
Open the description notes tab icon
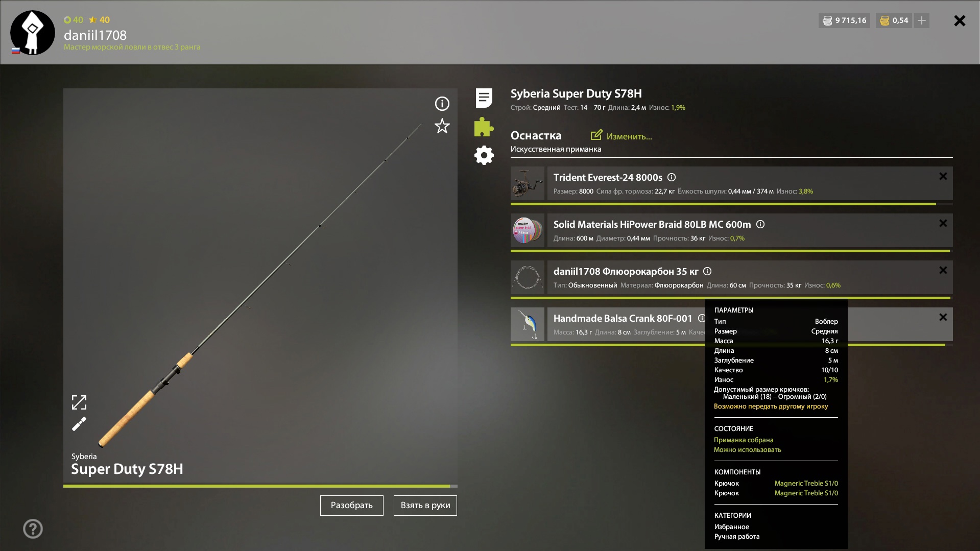[484, 98]
